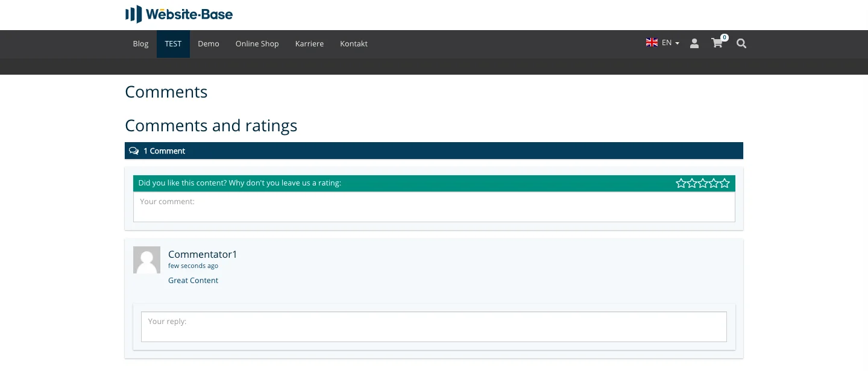
Task: Click Commentator1's avatar placeholder
Action: tap(146, 260)
